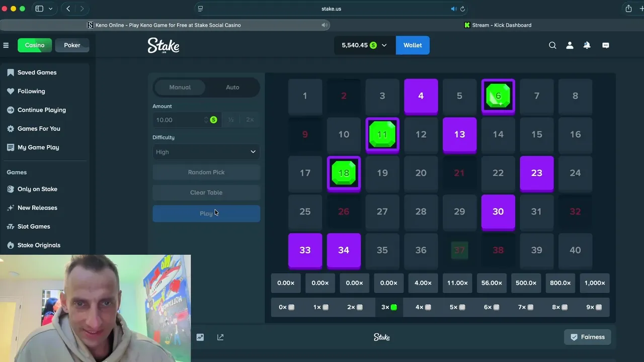
Task: Open the notifications bell
Action: 587,45
